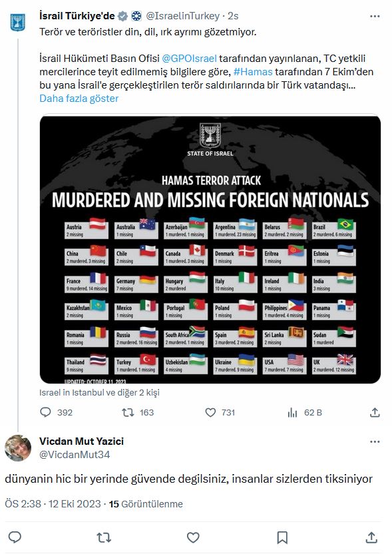Like the İsrail Türkiye'de tweet (731)
Screen dimensions: 392x556
pyautogui.click(x=220, y=412)
